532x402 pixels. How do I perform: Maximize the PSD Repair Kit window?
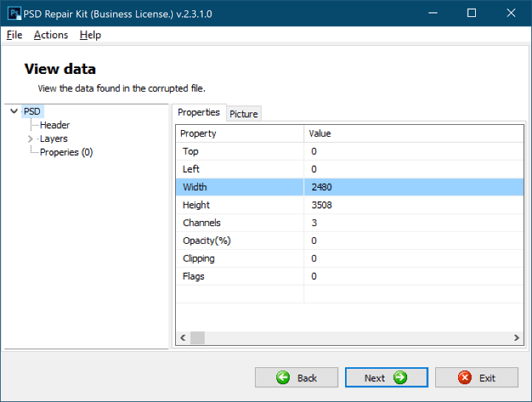coord(471,13)
